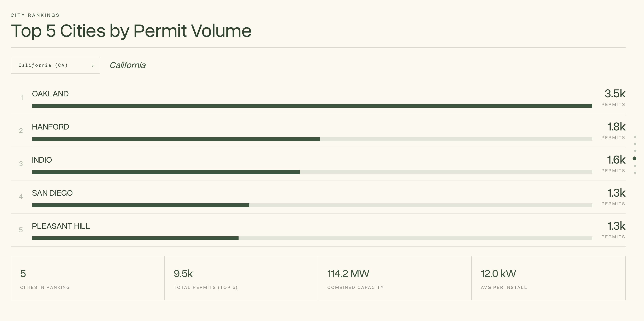
Task: Navigate to the fifth section dot
Action: (x=635, y=166)
